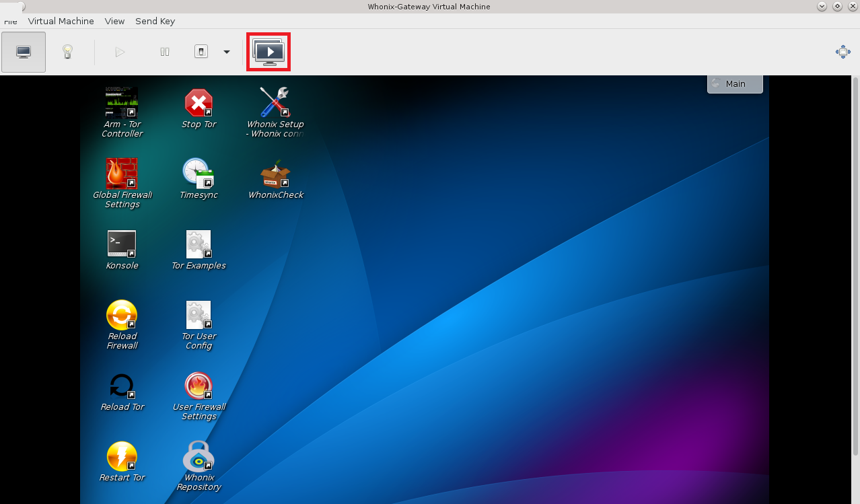860x504 pixels.
Task: Click the Shut Down power button
Action: tap(201, 52)
